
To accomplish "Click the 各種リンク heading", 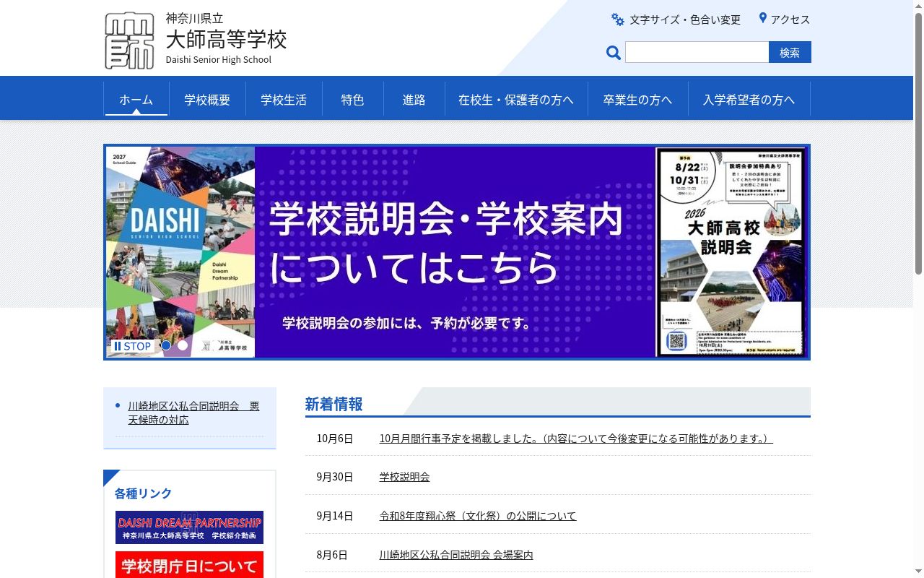I will click(143, 493).
